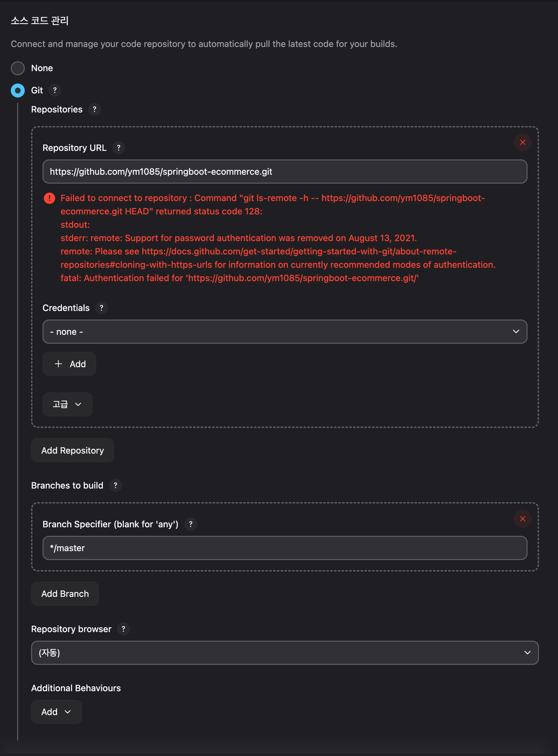Click the Add Repository button

[x=73, y=450]
